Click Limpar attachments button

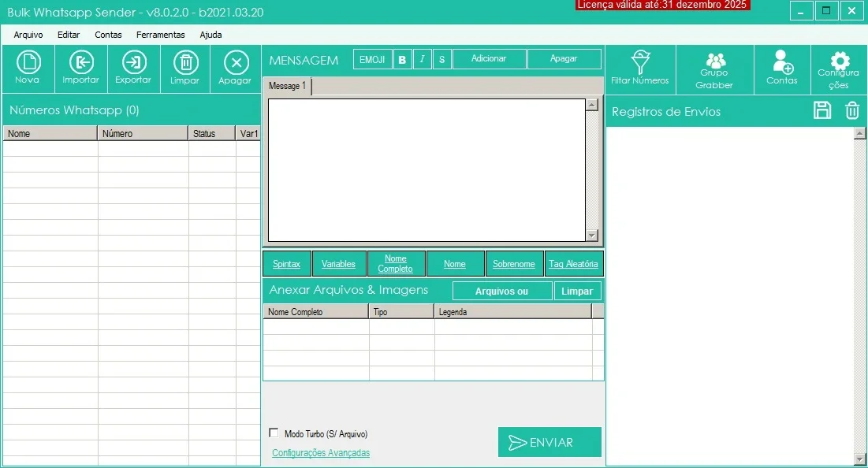(577, 291)
